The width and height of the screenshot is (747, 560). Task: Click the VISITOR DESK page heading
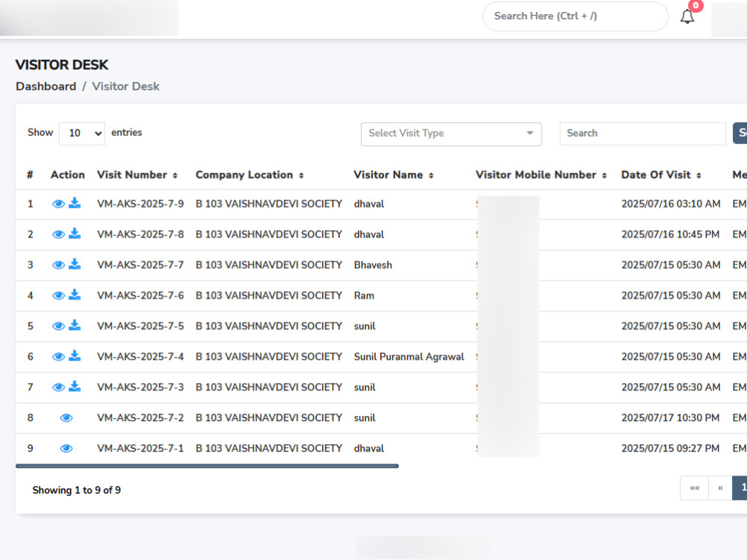(x=62, y=65)
